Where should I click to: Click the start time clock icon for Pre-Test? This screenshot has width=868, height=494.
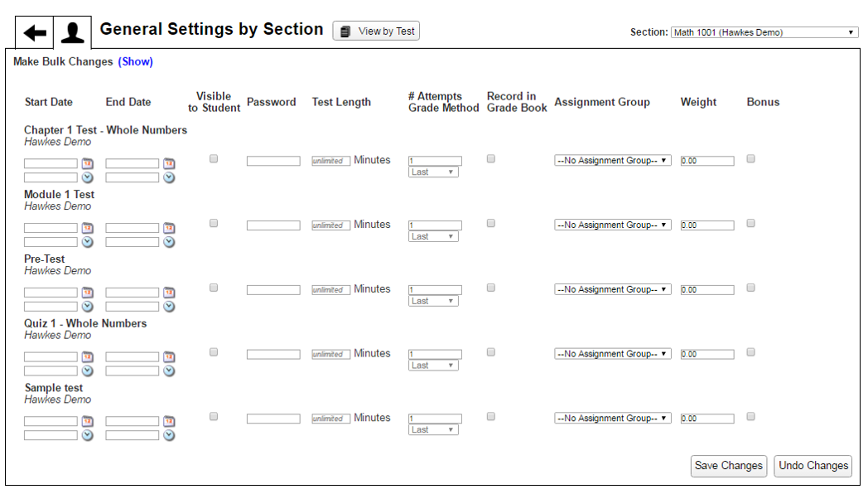pos(87,306)
